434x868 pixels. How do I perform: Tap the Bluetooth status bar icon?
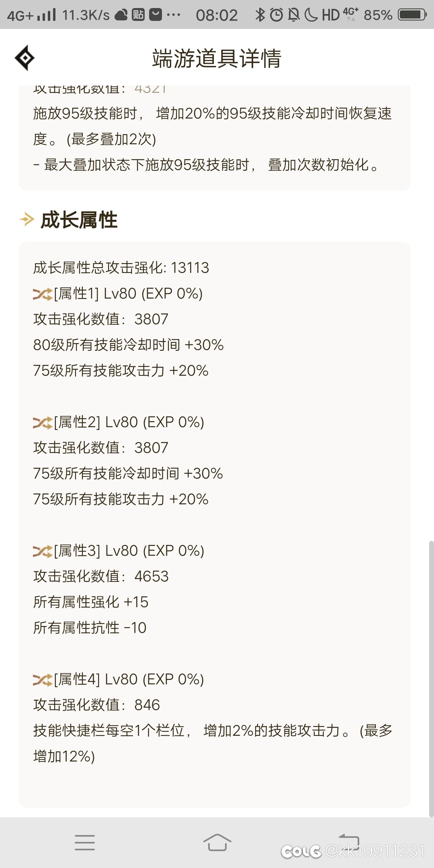coord(260,15)
